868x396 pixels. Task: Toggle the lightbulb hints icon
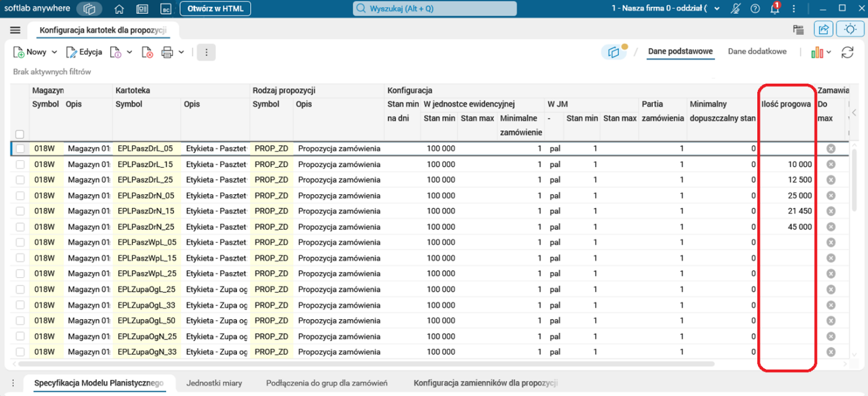(x=850, y=29)
